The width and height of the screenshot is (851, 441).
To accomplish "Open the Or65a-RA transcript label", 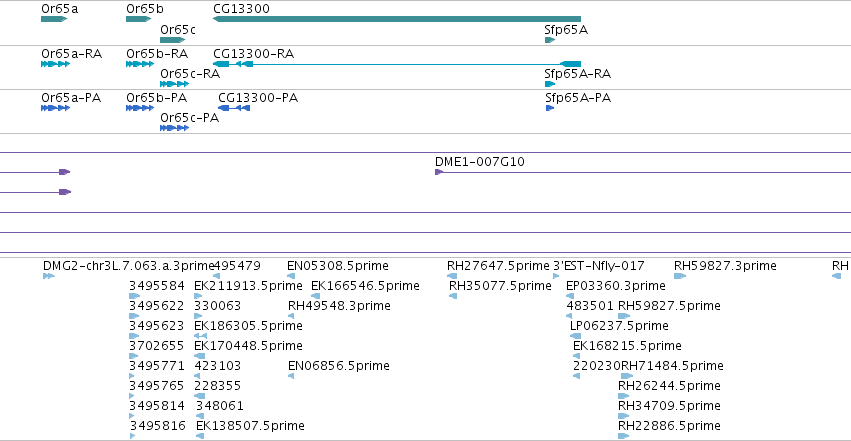I will [x=72, y=54].
